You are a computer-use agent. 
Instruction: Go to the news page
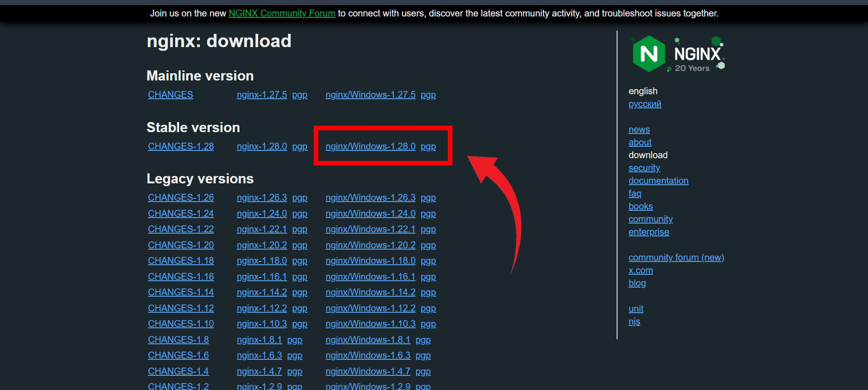(x=639, y=129)
